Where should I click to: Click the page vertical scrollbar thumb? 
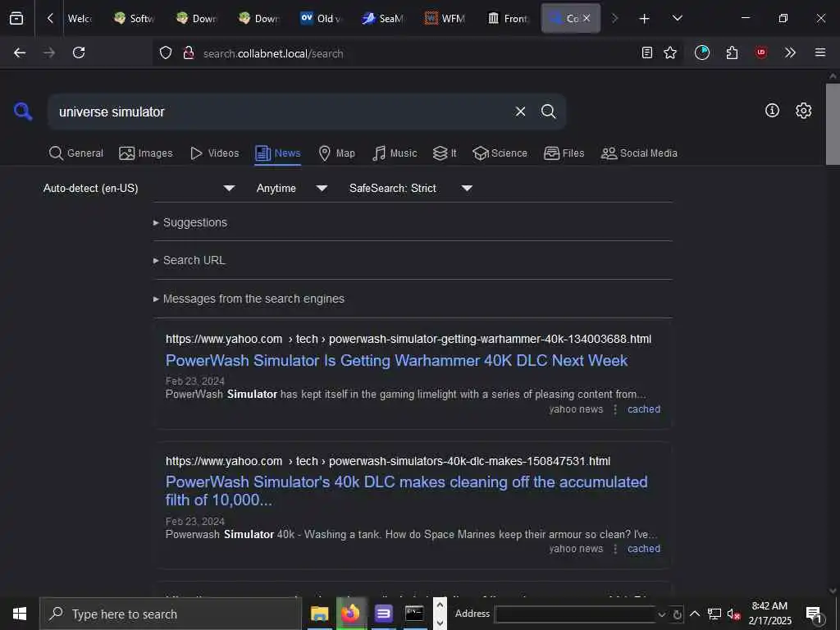point(833,124)
